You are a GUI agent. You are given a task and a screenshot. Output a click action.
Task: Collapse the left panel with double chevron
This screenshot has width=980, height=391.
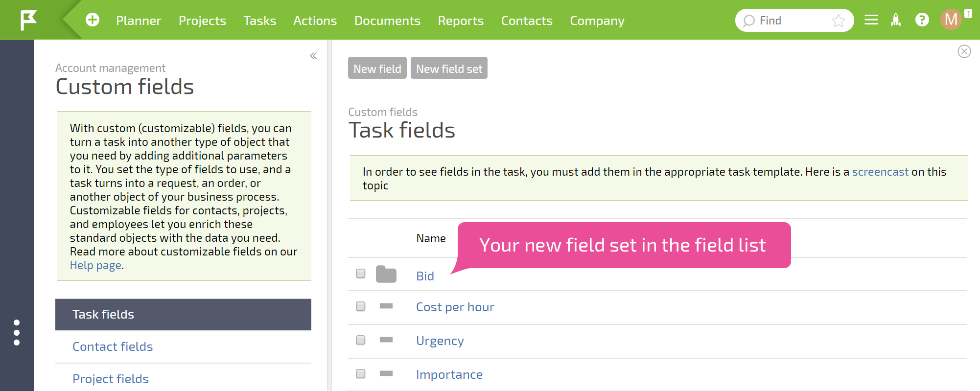313,56
